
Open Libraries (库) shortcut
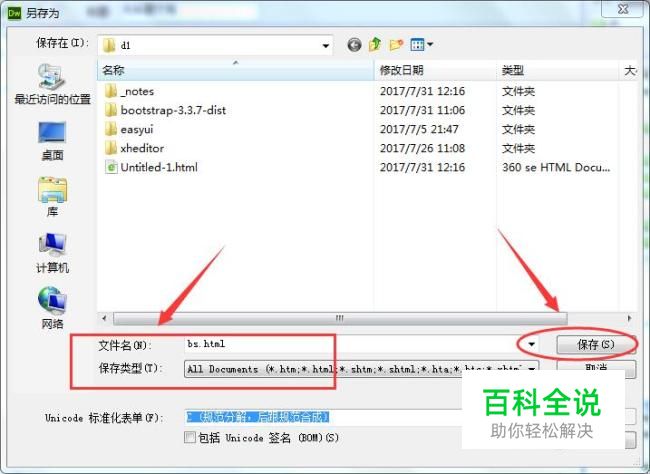(52, 197)
